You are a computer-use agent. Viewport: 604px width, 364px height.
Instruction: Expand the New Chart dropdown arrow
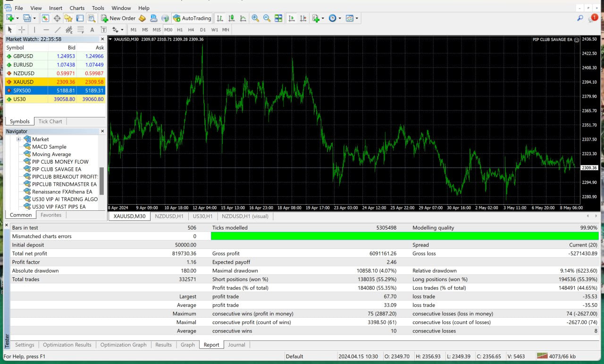(17, 18)
